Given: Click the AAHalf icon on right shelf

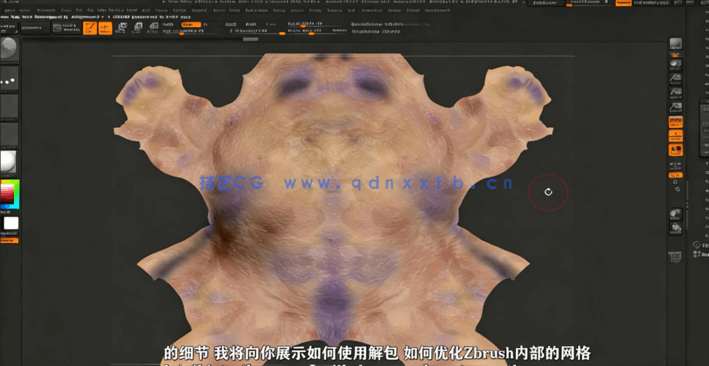Looking at the screenshot, I should pyautogui.click(x=676, y=108).
